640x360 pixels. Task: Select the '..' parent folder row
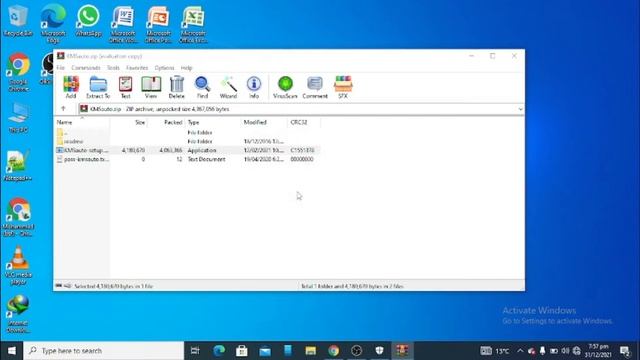tap(187, 132)
